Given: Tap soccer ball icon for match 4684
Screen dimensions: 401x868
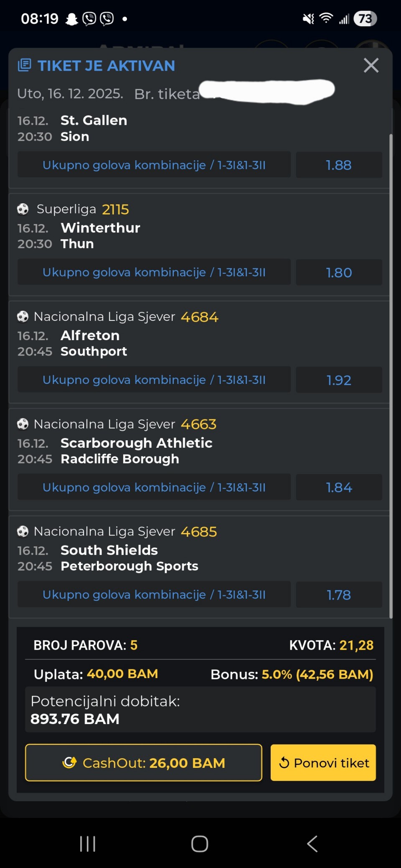Looking at the screenshot, I should coord(23,317).
